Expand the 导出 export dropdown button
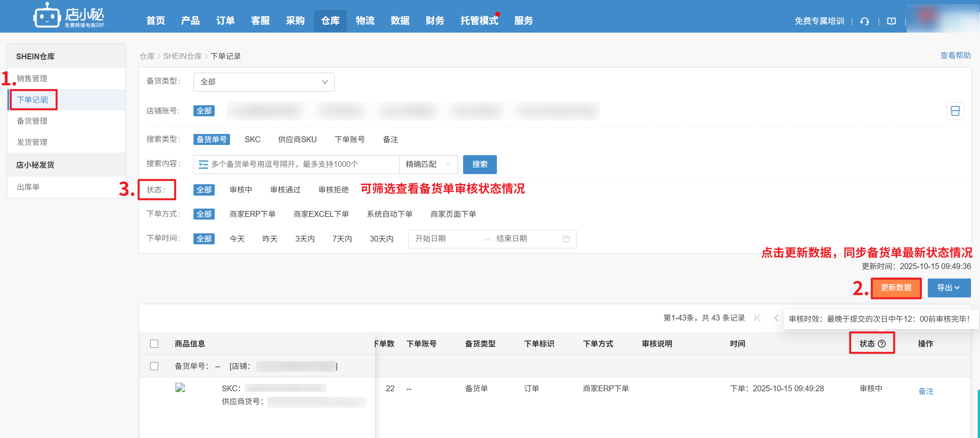This screenshot has width=980, height=438. coord(949,288)
